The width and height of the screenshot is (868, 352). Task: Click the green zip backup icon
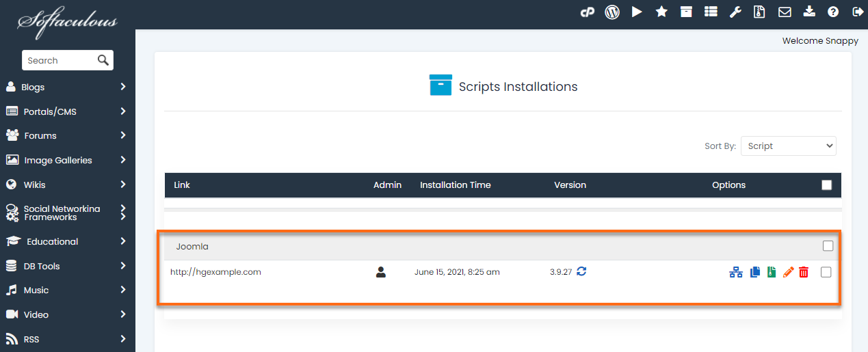click(x=772, y=272)
